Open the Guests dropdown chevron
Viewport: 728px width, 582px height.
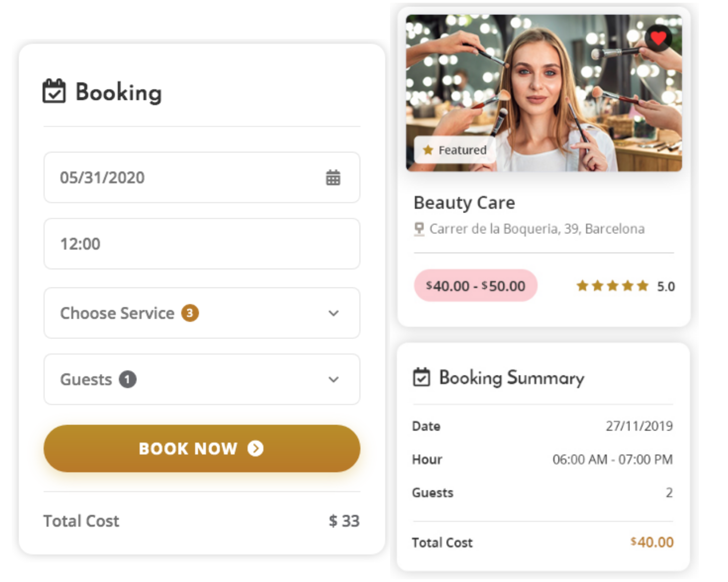tap(333, 379)
